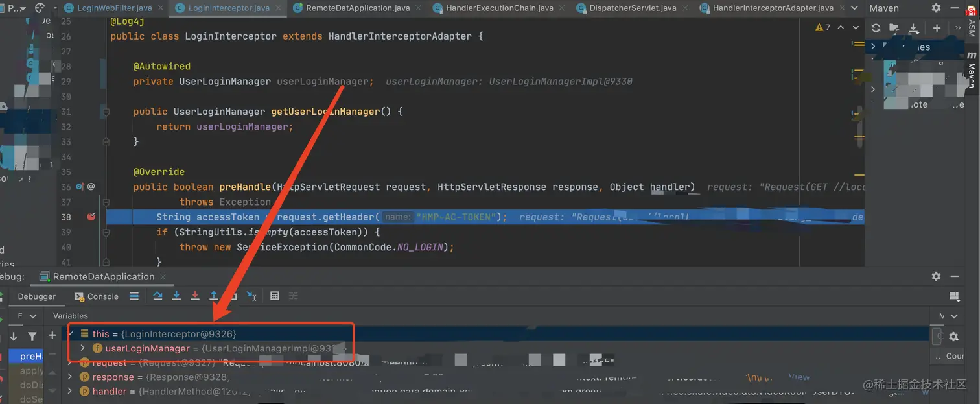980x404 pixels.
Task: Open HandlerExecutionChain.java tab
Action: point(498,8)
